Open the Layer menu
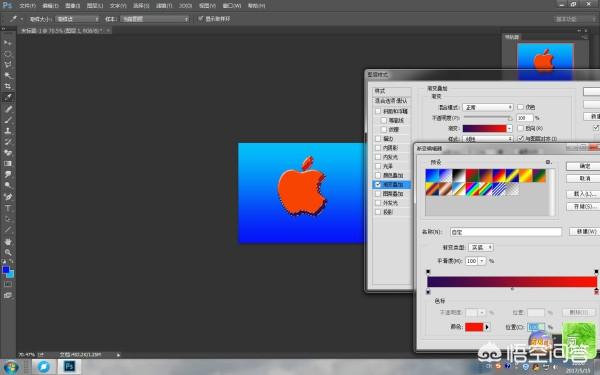600x375 pixels. pyautogui.click(x=95, y=6)
